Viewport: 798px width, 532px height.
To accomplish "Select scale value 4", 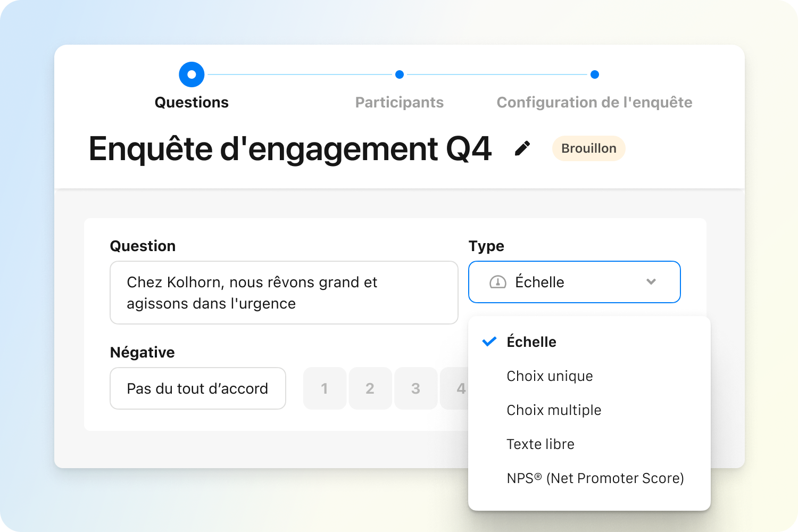I will 455,388.
